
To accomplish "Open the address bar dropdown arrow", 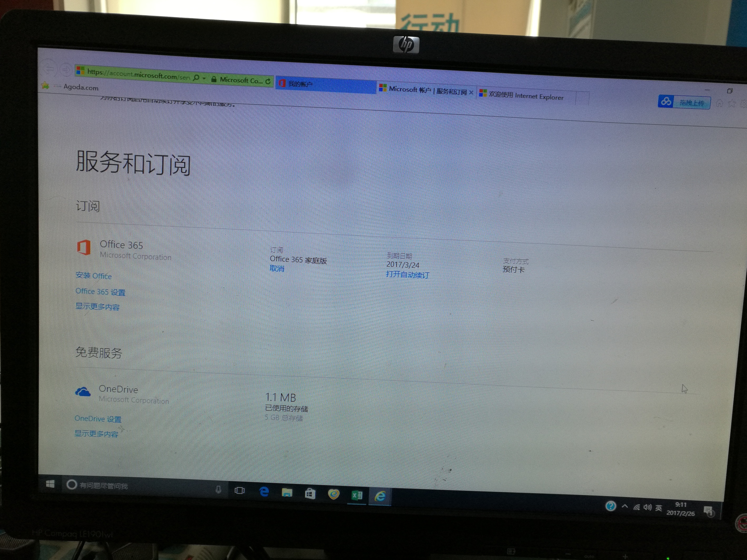I will point(204,78).
